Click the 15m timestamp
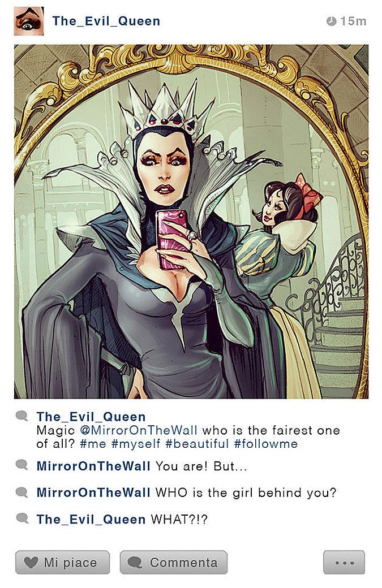 353,21
